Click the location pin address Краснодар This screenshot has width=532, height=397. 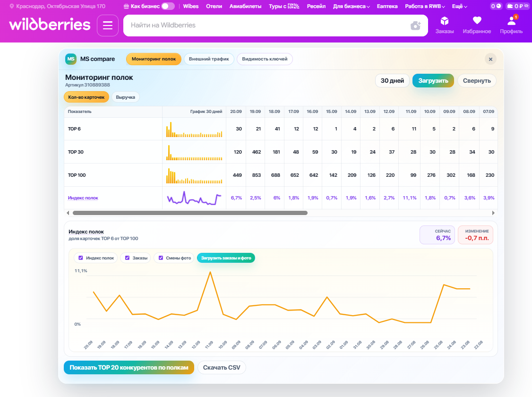tap(57, 6)
